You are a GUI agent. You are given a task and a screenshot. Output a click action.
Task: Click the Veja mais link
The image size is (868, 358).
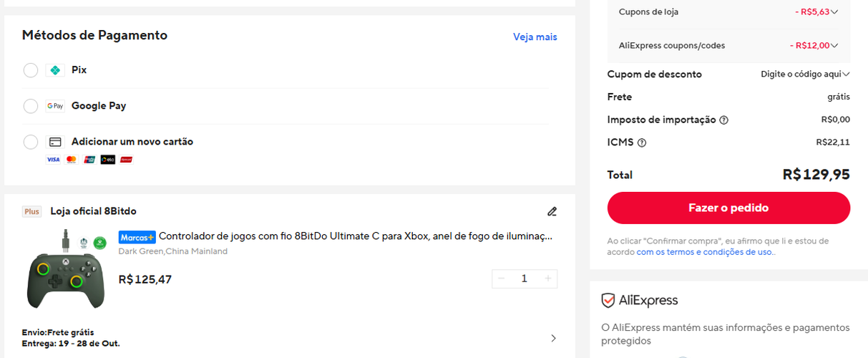(x=535, y=37)
